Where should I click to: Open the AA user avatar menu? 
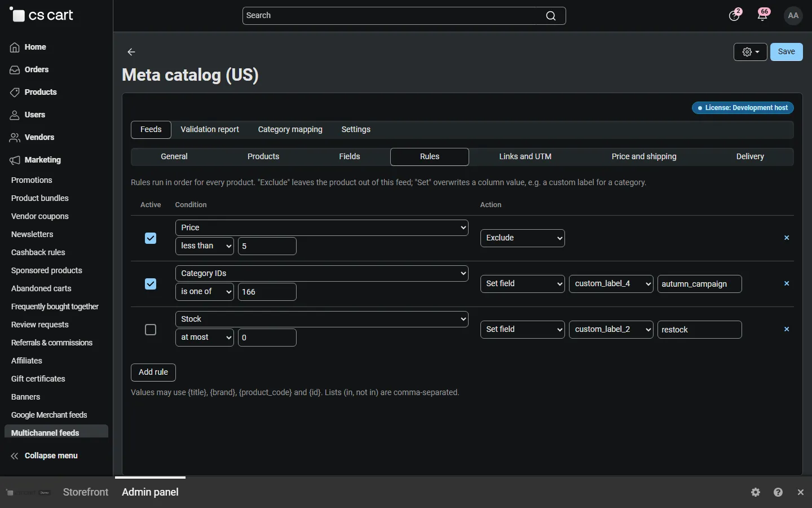pyautogui.click(x=793, y=15)
